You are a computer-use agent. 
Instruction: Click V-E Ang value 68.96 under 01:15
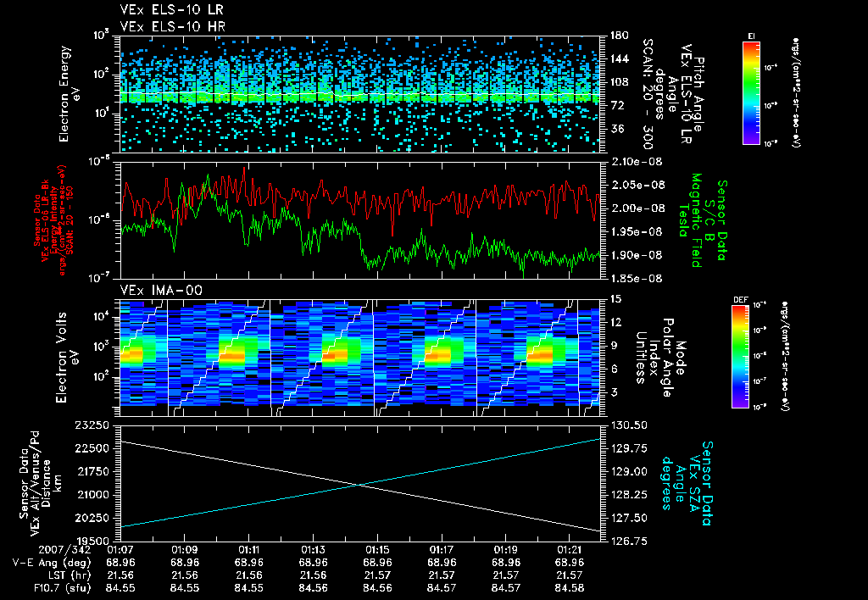377,563
